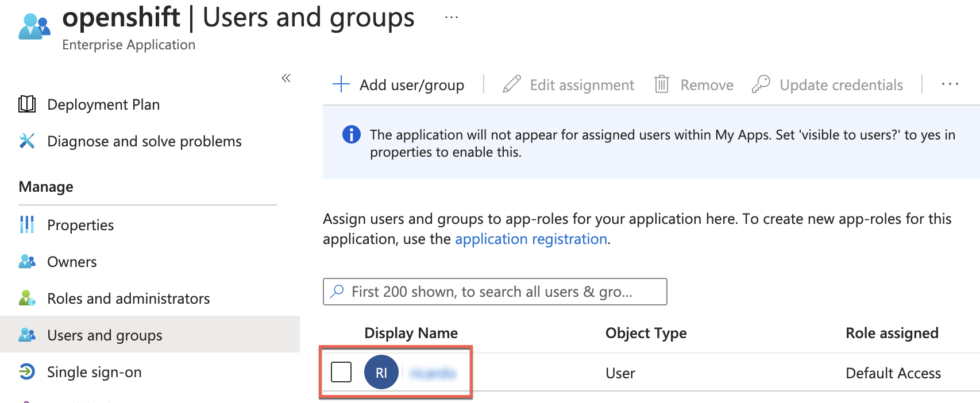The height and width of the screenshot is (403, 980).
Task: Expand the toolbar overflow ellipsis menu
Action: tap(950, 85)
